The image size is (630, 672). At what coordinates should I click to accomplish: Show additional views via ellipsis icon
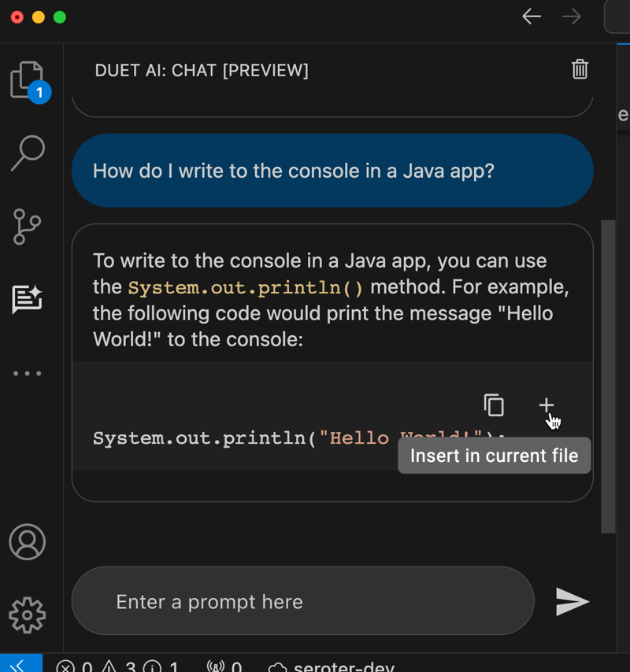(28, 373)
